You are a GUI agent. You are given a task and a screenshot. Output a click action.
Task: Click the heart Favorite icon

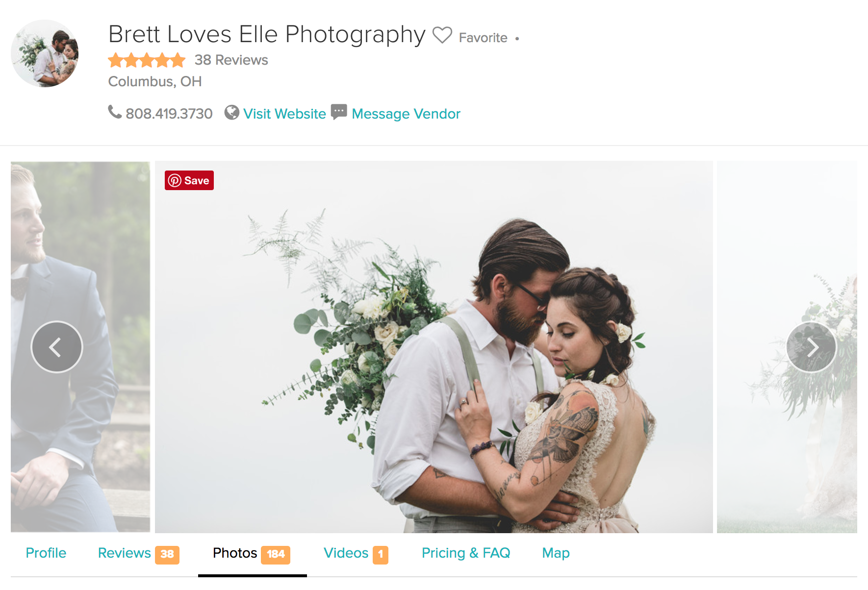442,35
